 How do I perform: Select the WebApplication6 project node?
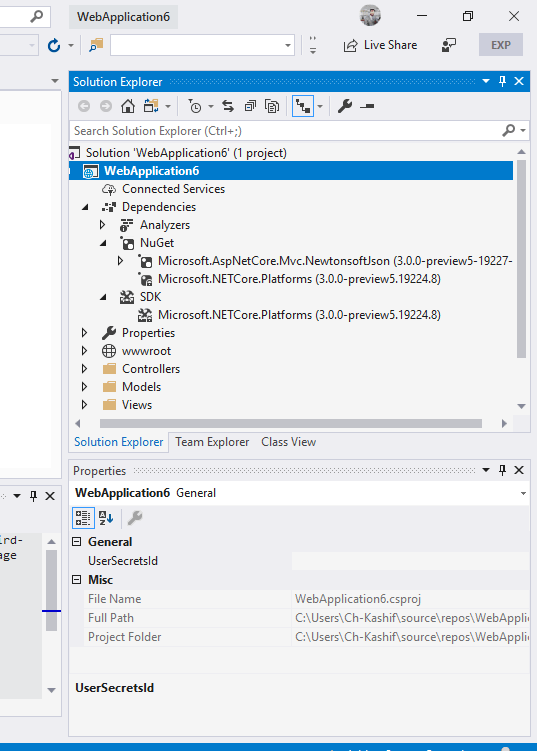coord(151,171)
